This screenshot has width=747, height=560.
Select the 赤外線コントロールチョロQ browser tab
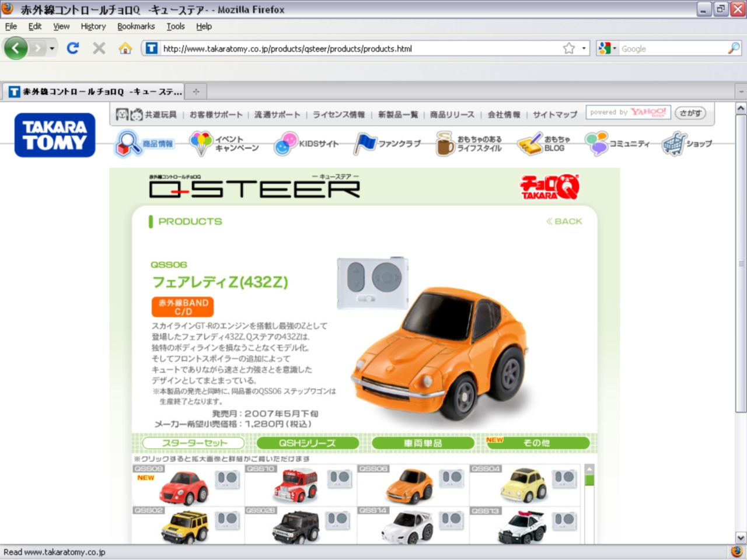95,92
